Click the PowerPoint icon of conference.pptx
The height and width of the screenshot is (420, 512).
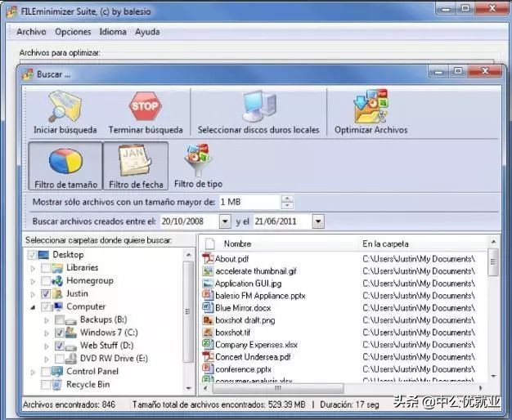click(x=208, y=369)
